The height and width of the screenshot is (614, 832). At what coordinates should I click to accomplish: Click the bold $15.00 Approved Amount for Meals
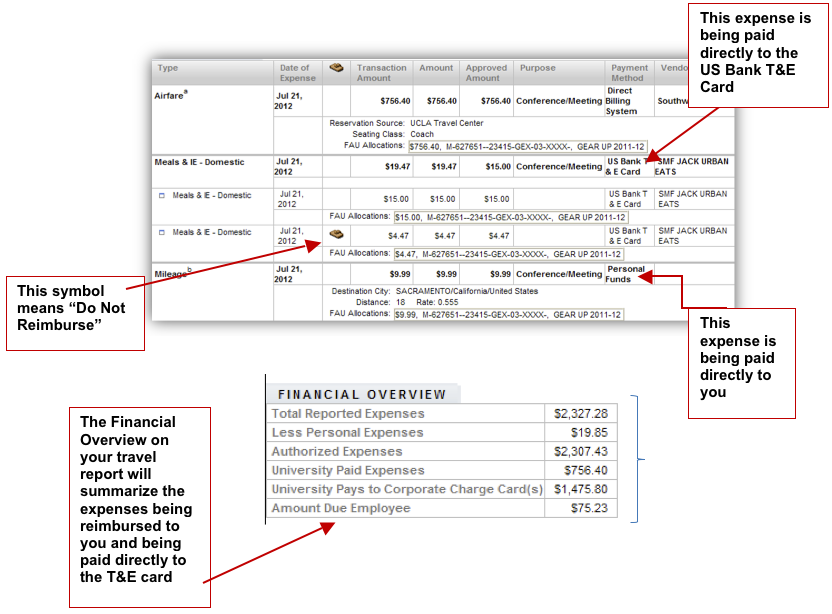tap(498, 167)
